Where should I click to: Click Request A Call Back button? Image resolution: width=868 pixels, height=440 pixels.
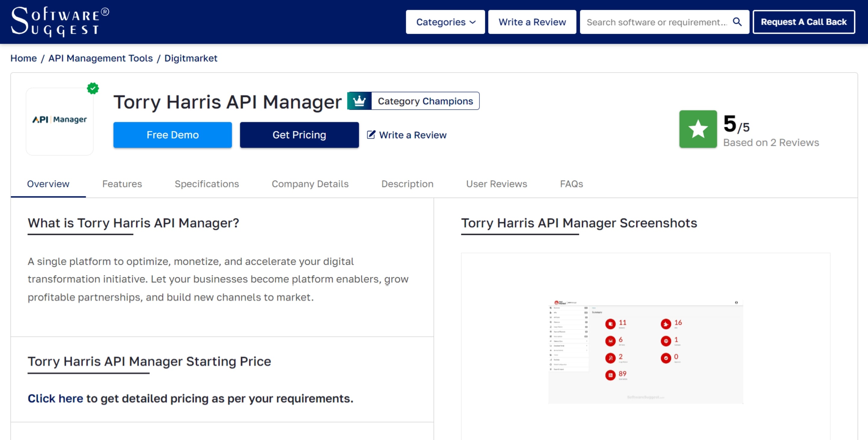coord(804,22)
